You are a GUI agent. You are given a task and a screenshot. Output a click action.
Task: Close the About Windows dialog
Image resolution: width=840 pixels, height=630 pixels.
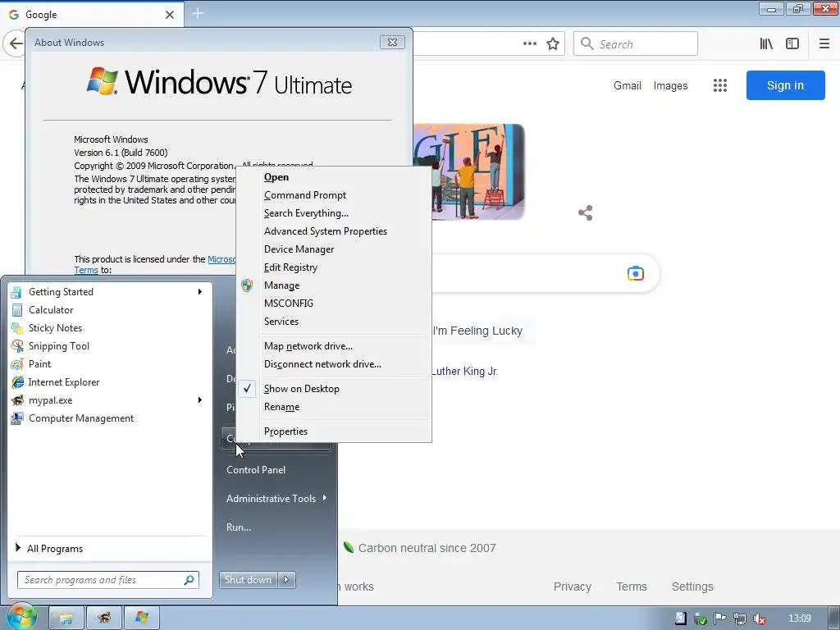click(392, 43)
